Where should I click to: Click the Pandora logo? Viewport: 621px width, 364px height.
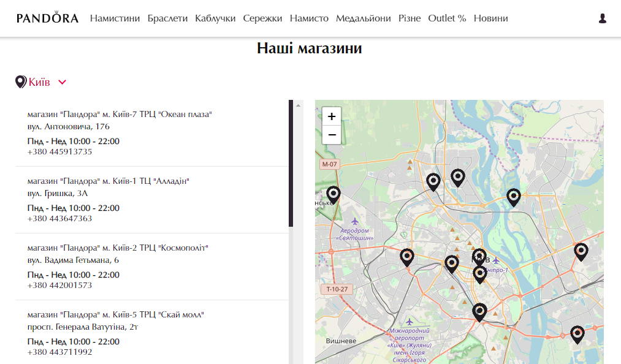pyautogui.click(x=48, y=18)
